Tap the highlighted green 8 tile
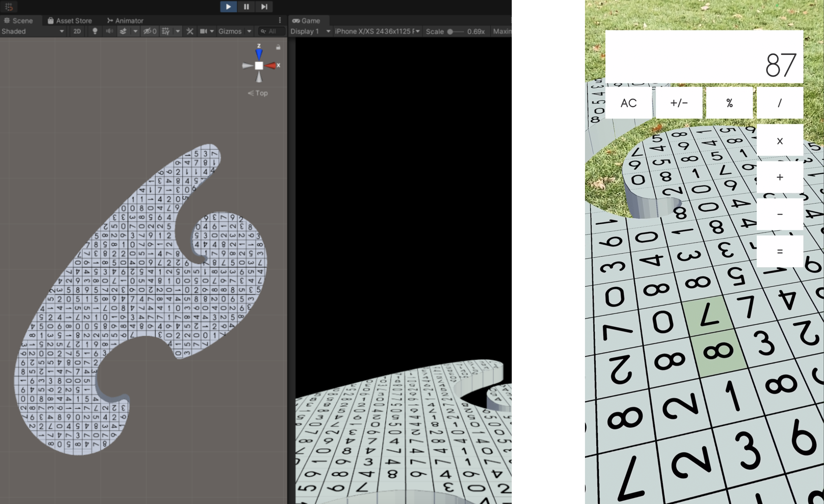 tap(719, 352)
